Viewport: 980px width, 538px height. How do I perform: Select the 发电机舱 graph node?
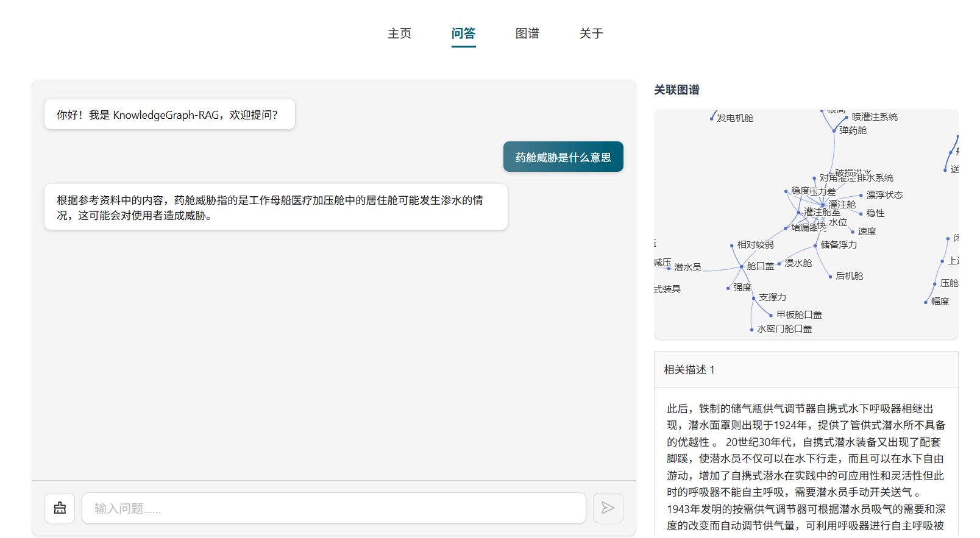coord(711,118)
